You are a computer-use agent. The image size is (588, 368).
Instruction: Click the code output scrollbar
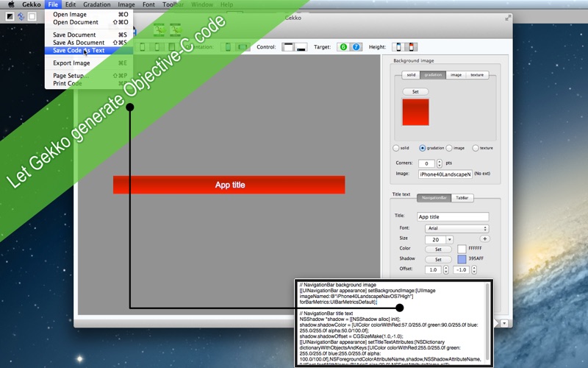(x=487, y=323)
